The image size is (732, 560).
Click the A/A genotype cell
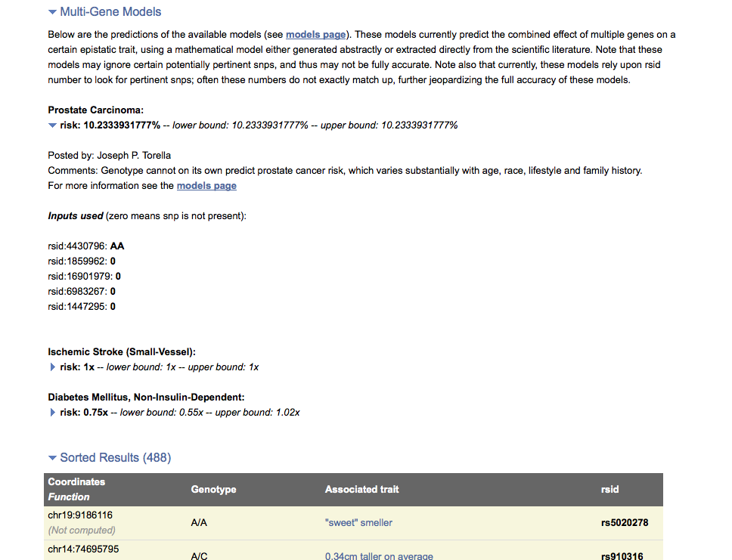[x=200, y=522]
